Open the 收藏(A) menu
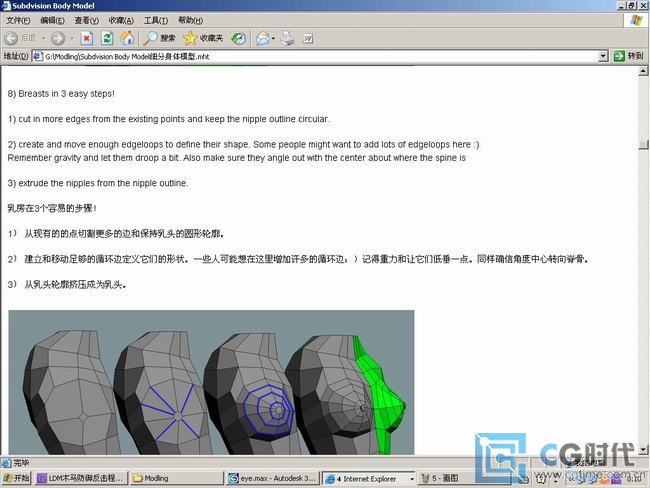The height and width of the screenshot is (488, 650). click(121, 20)
